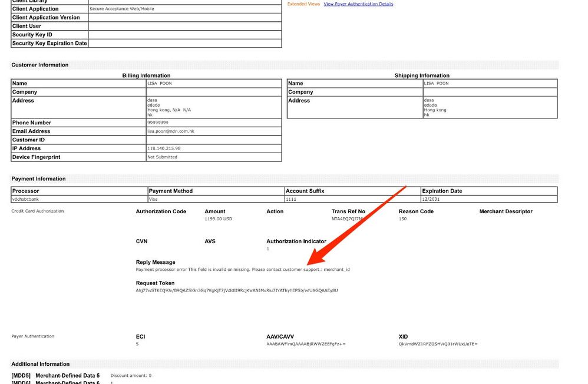Image resolution: width=588 pixels, height=384 pixels.
Task: Click the IP Address value 118.140.215.98
Action: pos(164,148)
